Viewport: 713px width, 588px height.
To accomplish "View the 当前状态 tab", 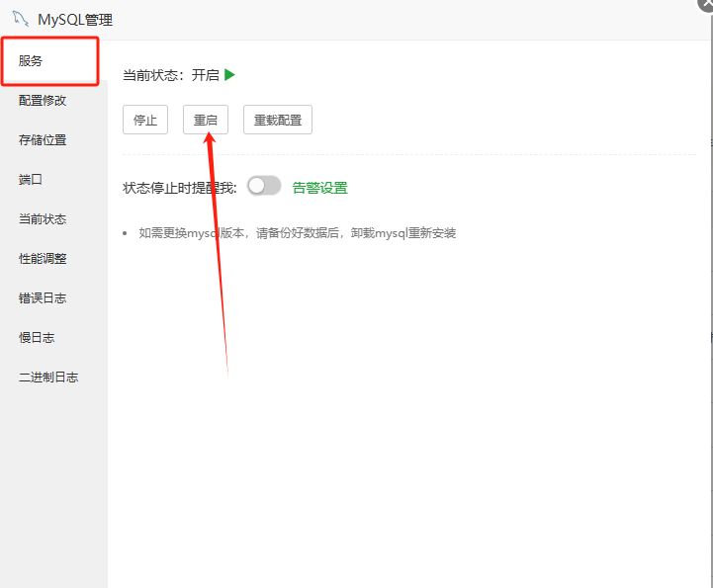I will point(43,219).
